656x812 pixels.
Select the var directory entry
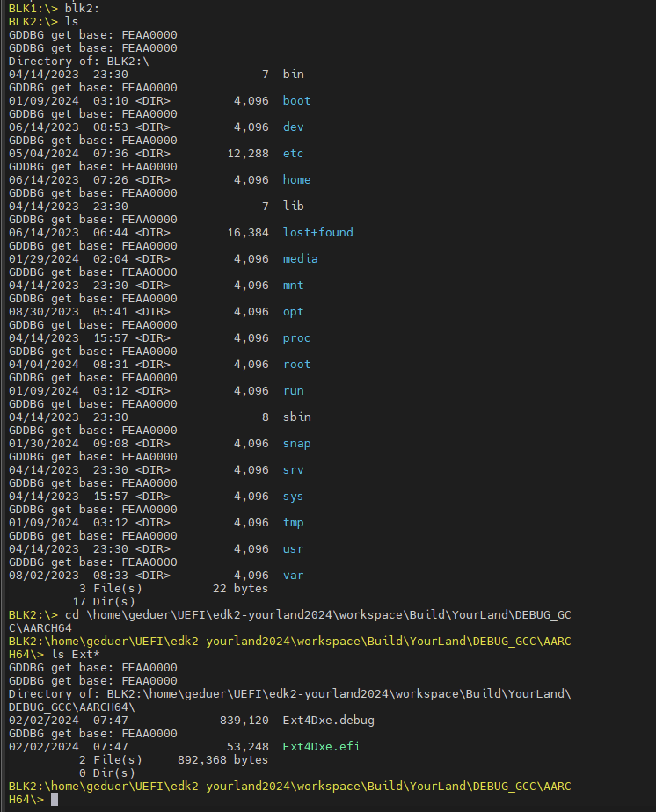point(293,576)
